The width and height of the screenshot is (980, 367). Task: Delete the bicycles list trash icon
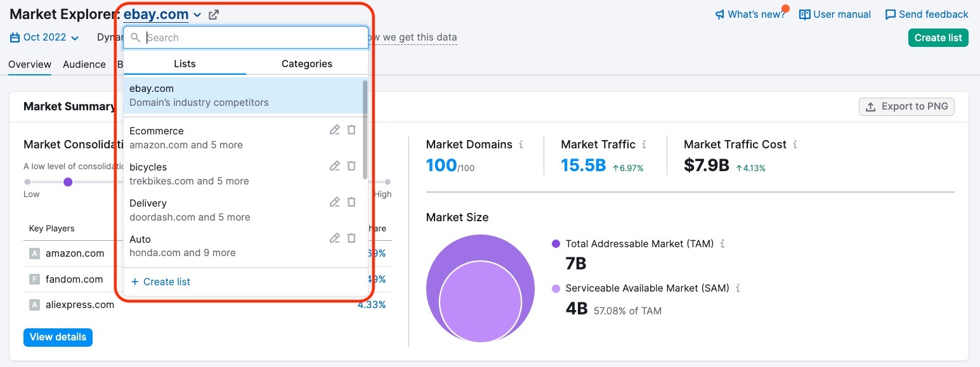(x=351, y=166)
